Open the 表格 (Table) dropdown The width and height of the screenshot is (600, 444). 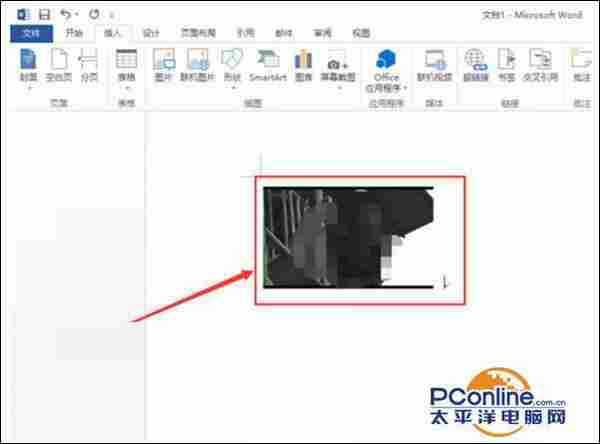tap(126, 69)
